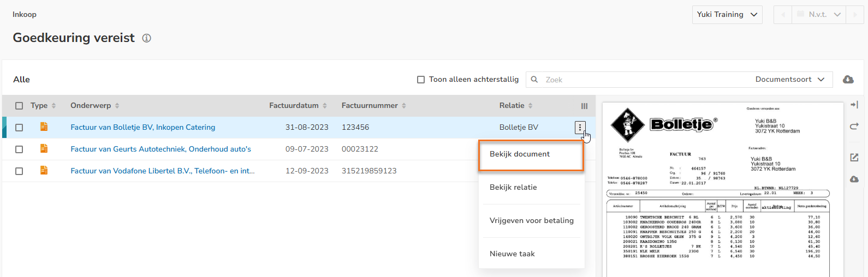The image size is (868, 277).
Task: Click the date 12-09-2023
Action: (x=307, y=171)
